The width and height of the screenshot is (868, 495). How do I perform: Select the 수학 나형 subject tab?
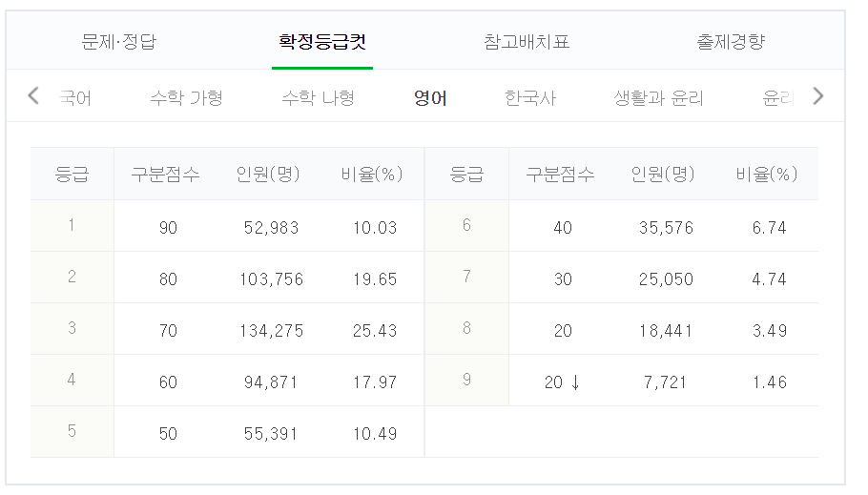(319, 98)
